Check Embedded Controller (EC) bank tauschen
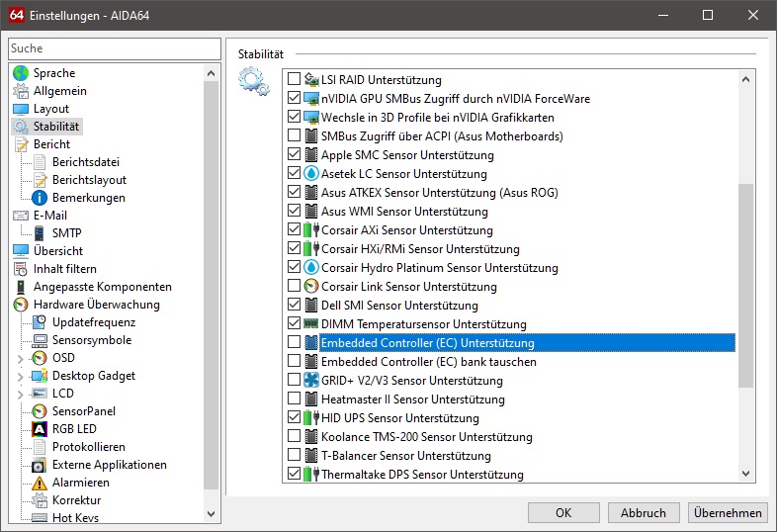 tap(294, 361)
